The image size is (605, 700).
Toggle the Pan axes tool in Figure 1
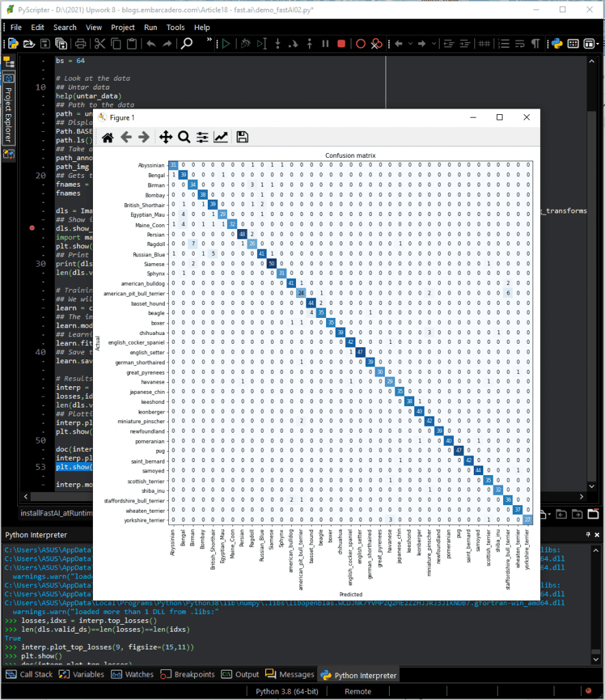click(x=165, y=137)
